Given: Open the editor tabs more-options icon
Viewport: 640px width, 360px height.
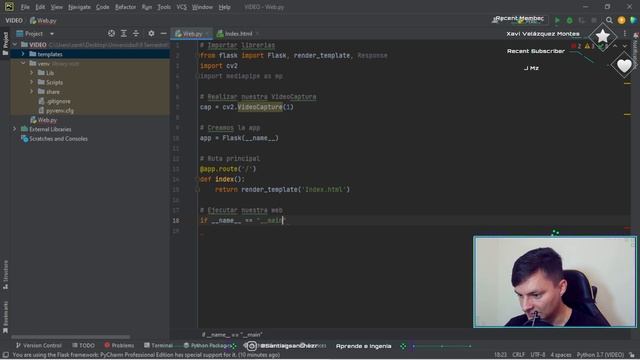Looking at the screenshot, I should pos(624,33).
